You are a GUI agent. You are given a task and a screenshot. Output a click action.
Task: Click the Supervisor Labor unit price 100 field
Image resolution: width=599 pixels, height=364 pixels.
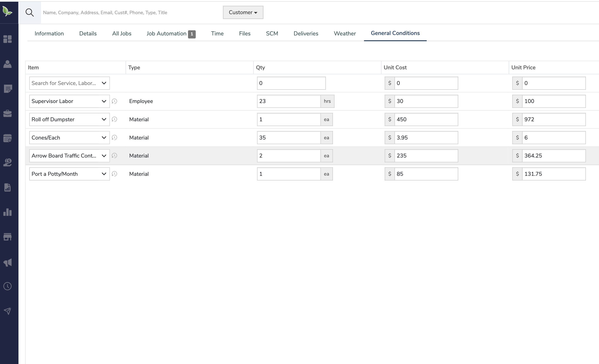click(554, 101)
